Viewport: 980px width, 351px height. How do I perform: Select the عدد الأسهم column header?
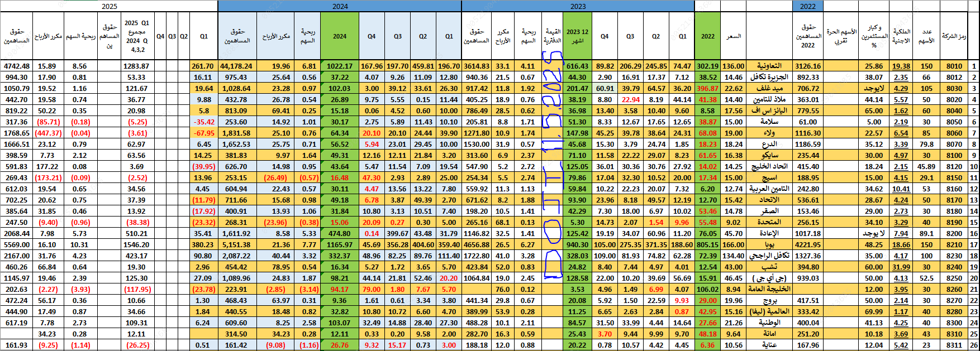[x=927, y=36]
